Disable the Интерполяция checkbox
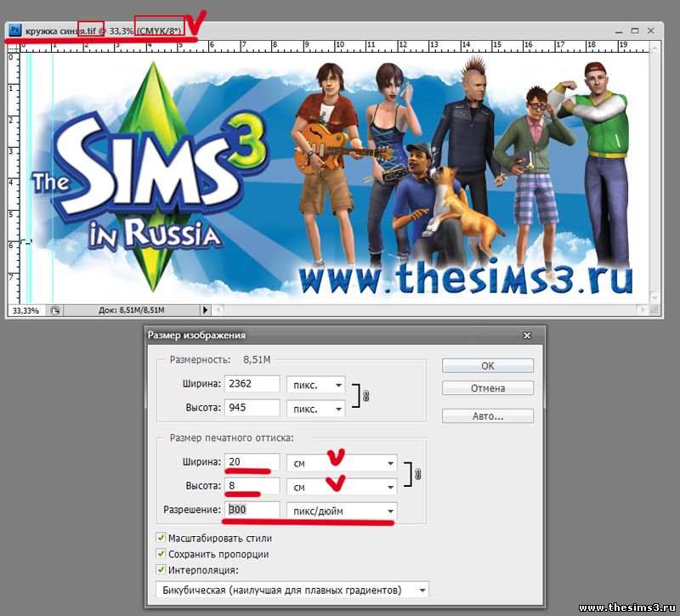The width and height of the screenshot is (680, 616). tap(161, 570)
